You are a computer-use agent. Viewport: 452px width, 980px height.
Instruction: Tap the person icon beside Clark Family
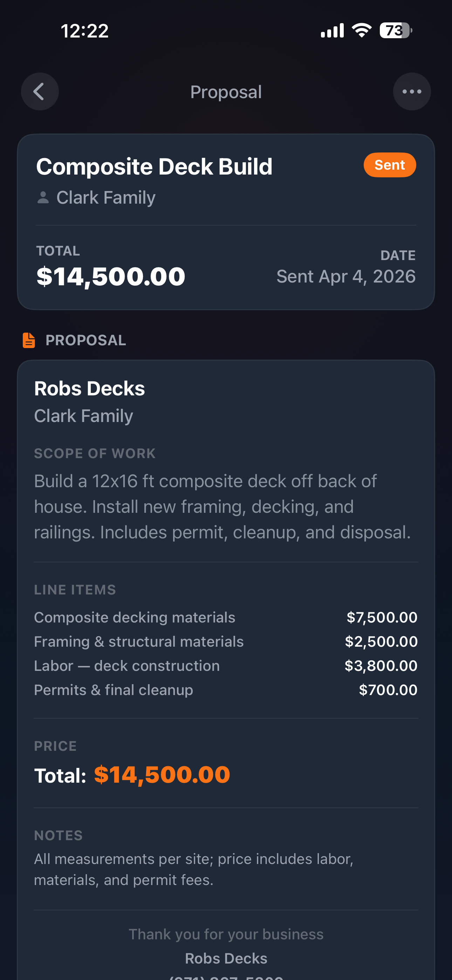pyautogui.click(x=43, y=197)
